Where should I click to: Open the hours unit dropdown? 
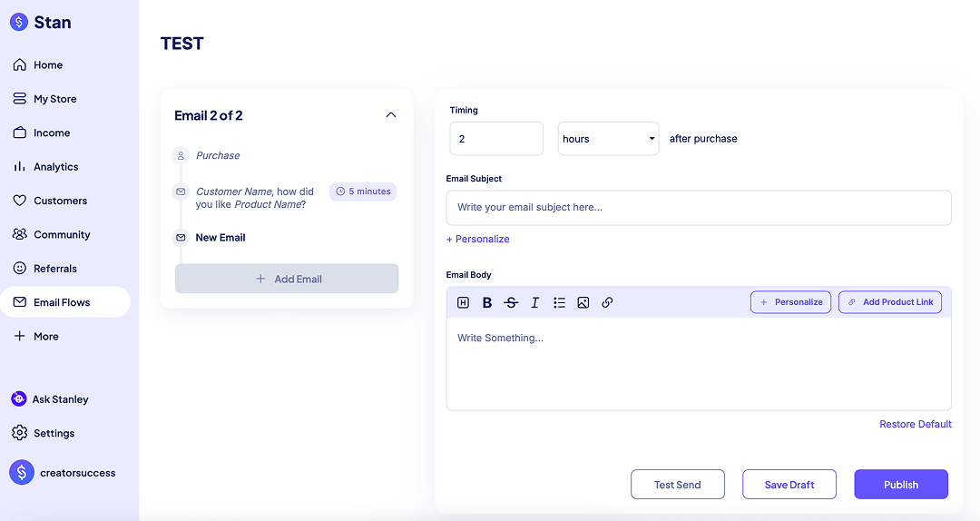click(x=608, y=139)
